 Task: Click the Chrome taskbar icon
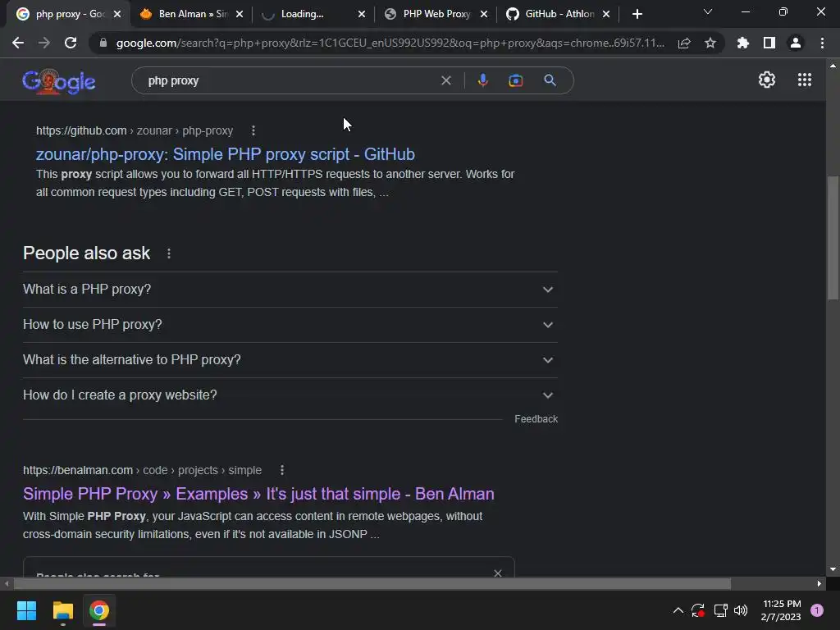click(x=99, y=610)
